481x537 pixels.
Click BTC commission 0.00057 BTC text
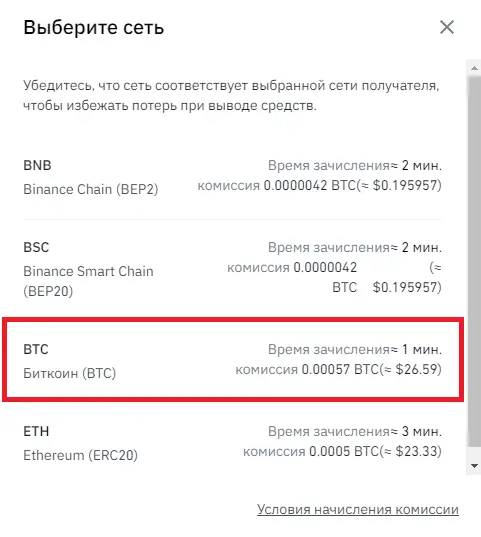pos(338,370)
